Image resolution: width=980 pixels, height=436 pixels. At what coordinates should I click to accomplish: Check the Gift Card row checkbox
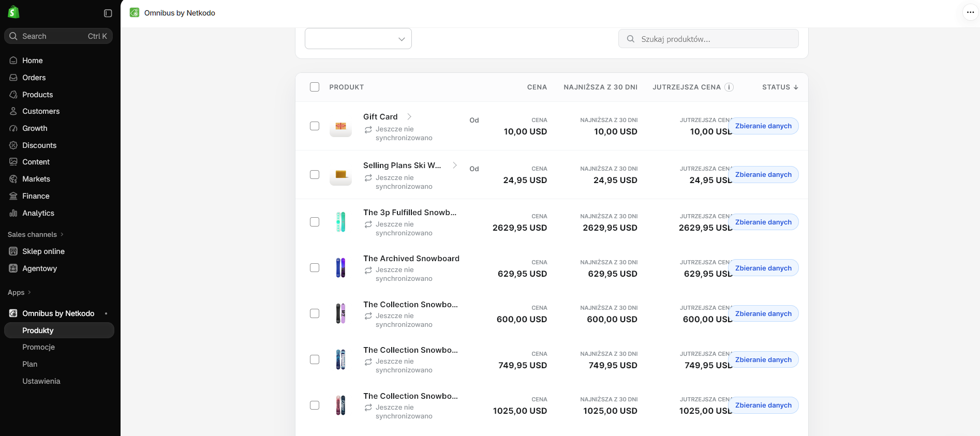(x=315, y=126)
